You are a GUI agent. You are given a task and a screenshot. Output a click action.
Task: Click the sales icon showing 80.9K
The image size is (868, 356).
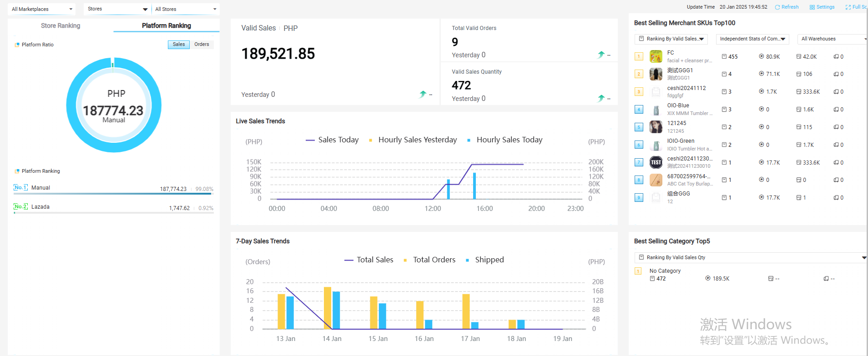pos(762,56)
